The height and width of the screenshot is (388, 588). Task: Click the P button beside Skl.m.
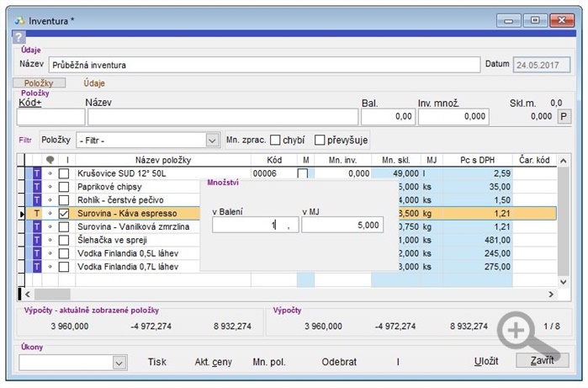coord(564,117)
